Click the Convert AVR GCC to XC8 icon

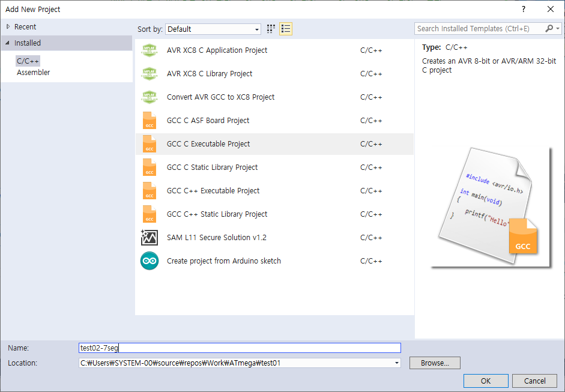tap(150, 97)
